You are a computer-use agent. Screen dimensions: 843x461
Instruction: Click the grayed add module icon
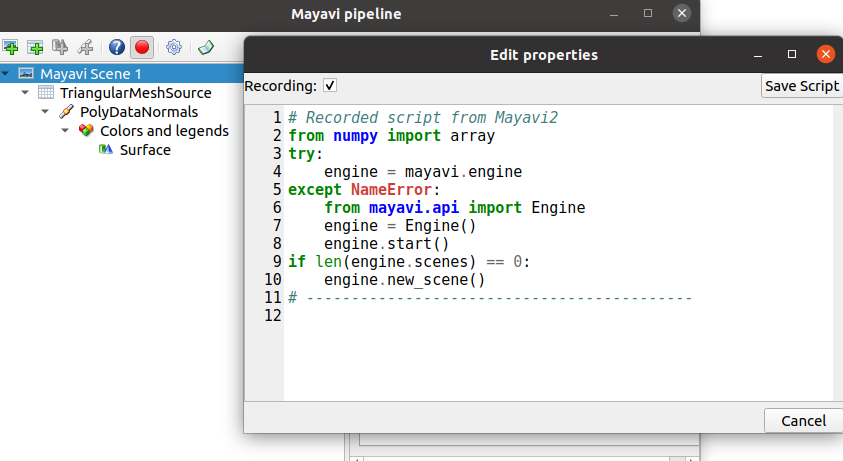[60, 47]
